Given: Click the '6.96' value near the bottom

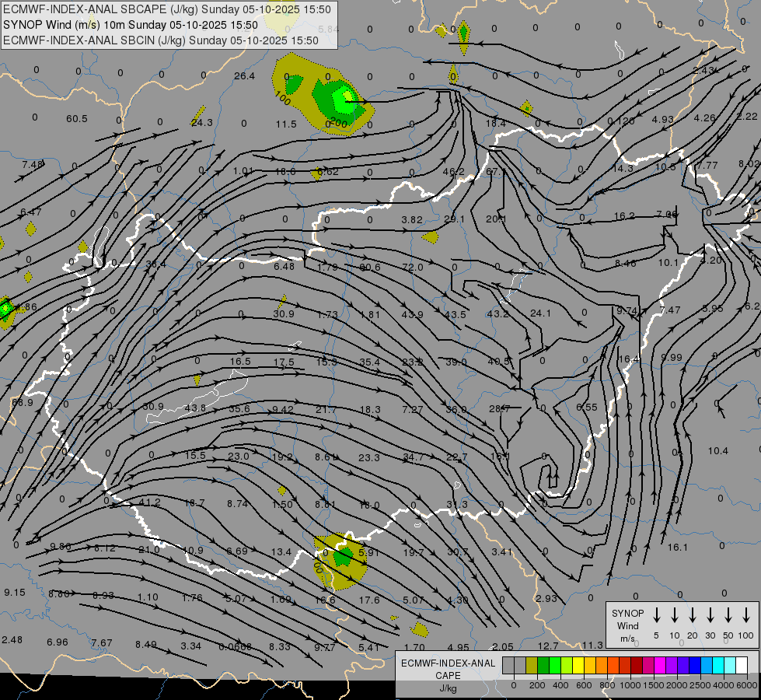Looking at the screenshot, I should point(58,642).
